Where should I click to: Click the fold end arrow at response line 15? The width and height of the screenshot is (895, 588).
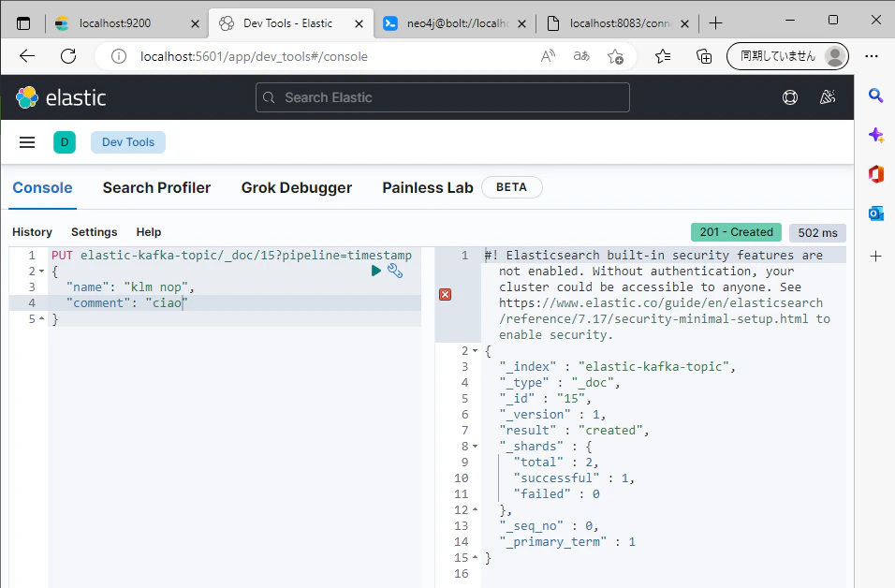coord(475,558)
